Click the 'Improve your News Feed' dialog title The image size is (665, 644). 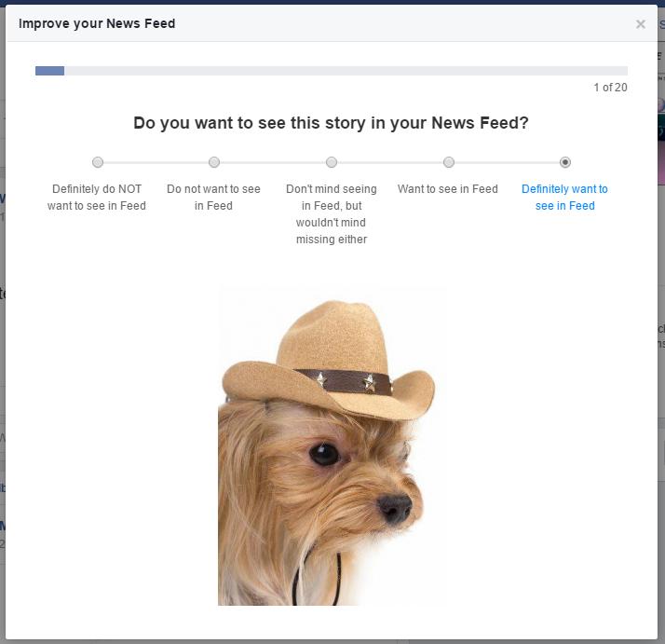97,23
